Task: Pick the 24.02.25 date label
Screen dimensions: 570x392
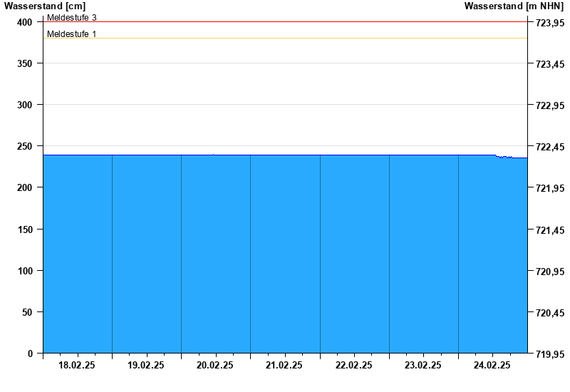Action: coord(492,365)
